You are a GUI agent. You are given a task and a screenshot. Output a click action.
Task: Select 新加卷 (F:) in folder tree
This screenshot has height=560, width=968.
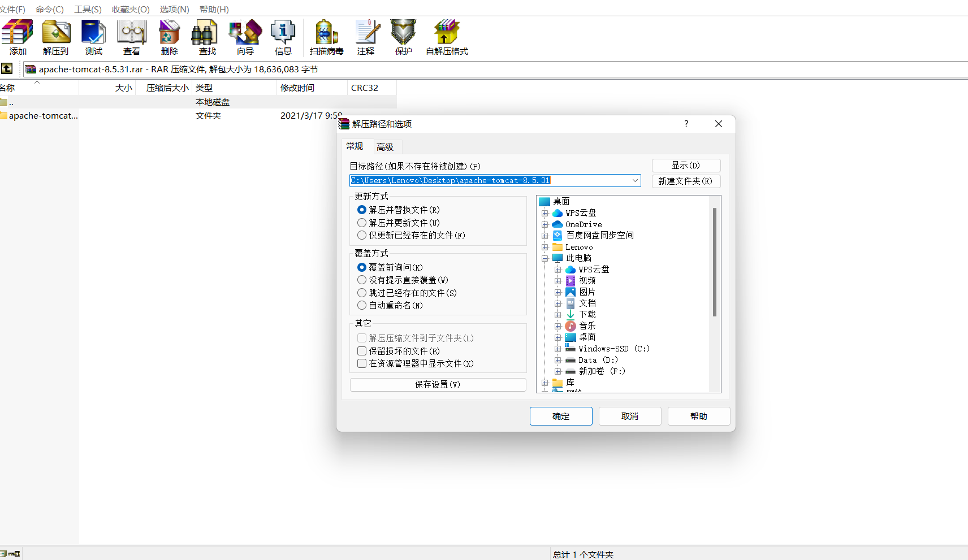(x=602, y=371)
